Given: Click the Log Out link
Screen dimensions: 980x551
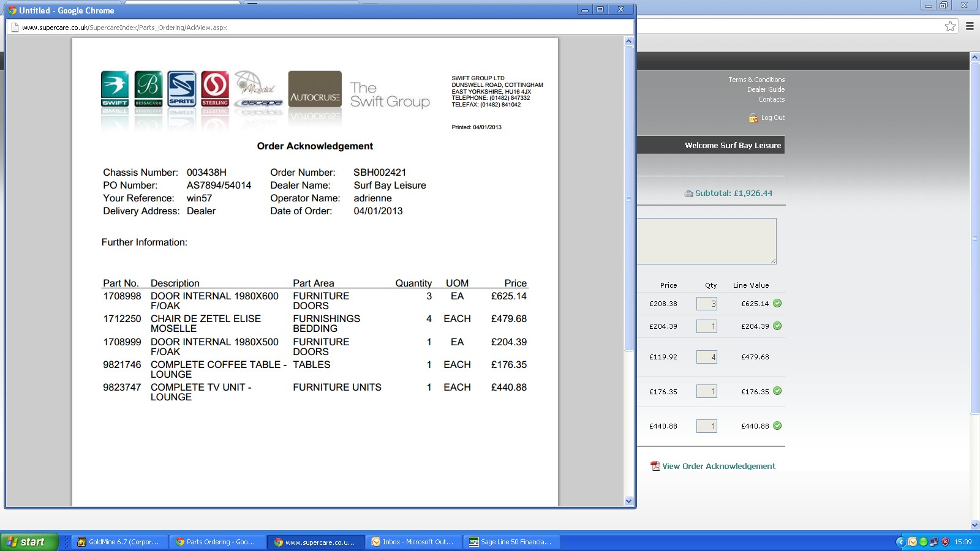Looking at the screenshot, I should click(x=772, y=118).
